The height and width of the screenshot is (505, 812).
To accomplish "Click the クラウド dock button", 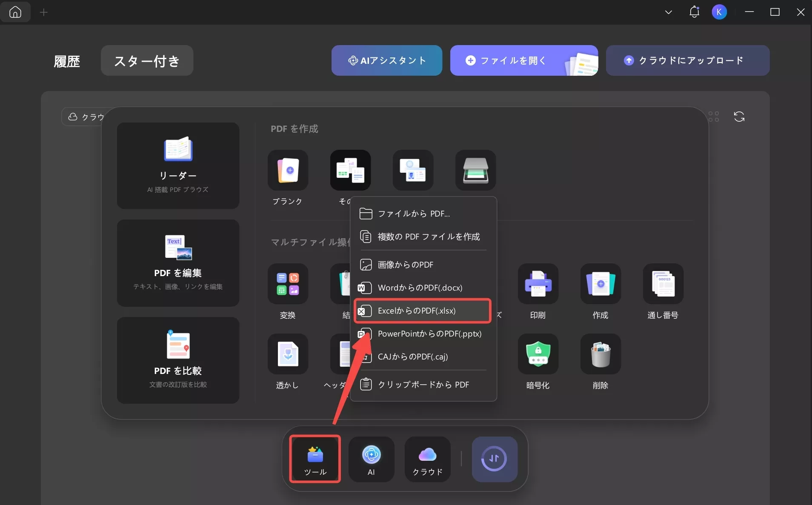I will pos(427,459).
